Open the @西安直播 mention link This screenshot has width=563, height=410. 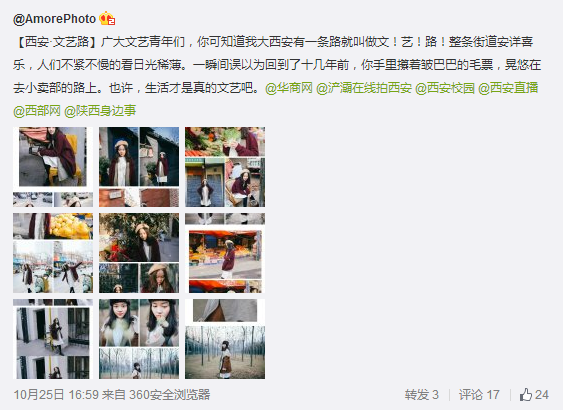pos(508,88)
